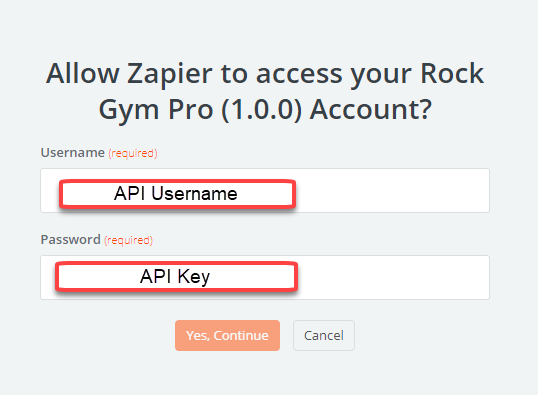Screen dimensions: 538x395
Task: Click the Username input field
Action: tap(265, 190)
